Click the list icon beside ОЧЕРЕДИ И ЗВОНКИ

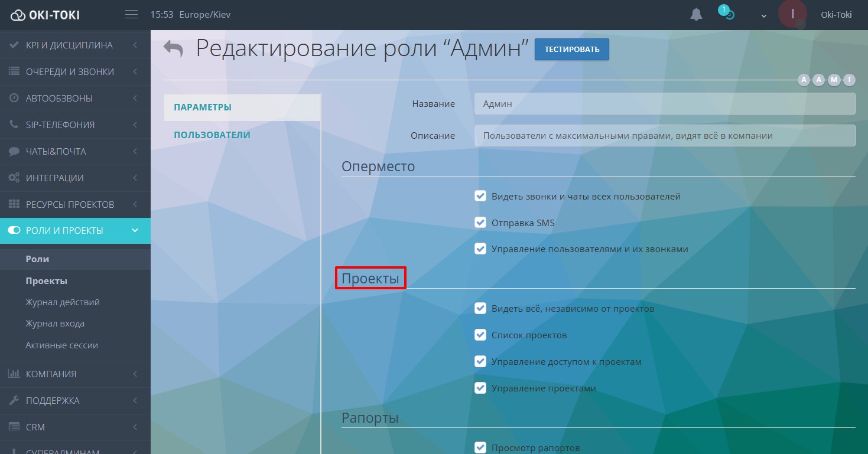pyautogui.click(x=14, y=71)
